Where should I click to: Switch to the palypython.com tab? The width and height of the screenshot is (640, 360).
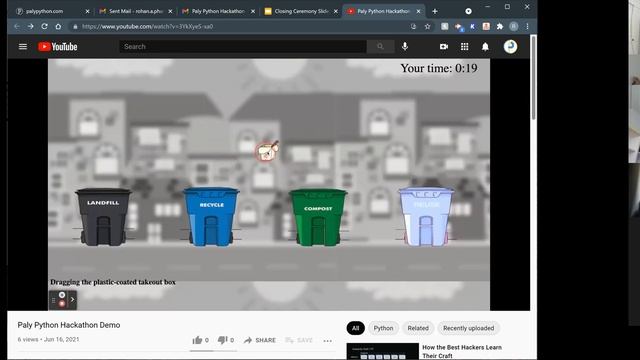pyautogui.click(x=52, y=11)
